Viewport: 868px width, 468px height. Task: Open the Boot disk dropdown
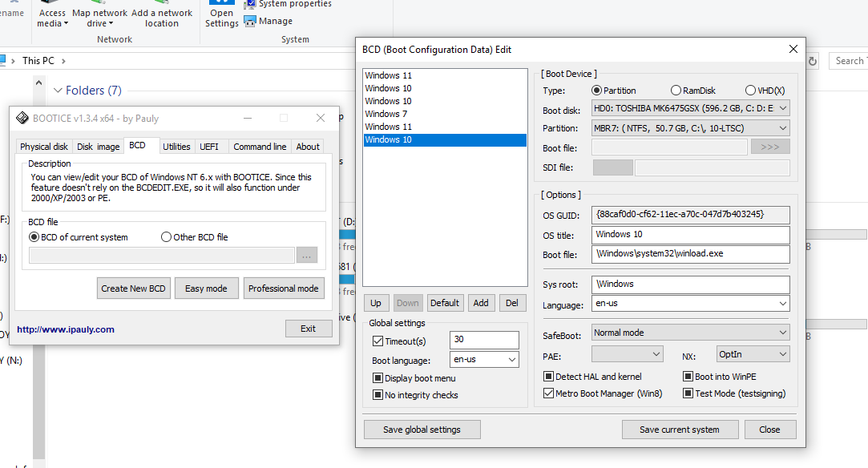[690, 108]
